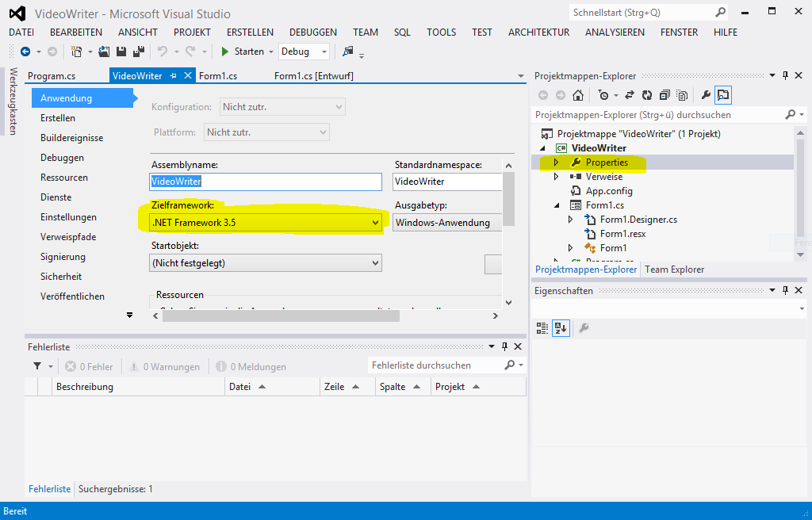Select App.config in the solution tree

pyautogui.click(x=609, y=191)
